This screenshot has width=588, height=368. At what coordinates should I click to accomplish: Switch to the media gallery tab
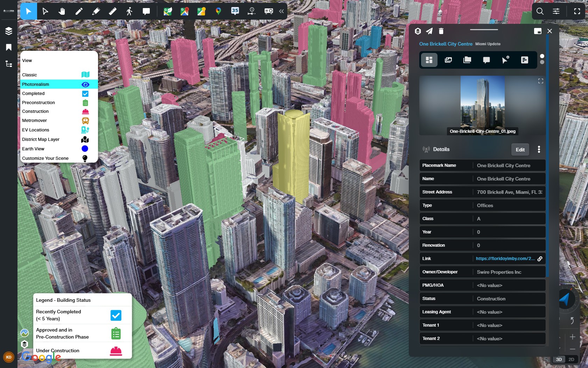click(x=448, y=60)
